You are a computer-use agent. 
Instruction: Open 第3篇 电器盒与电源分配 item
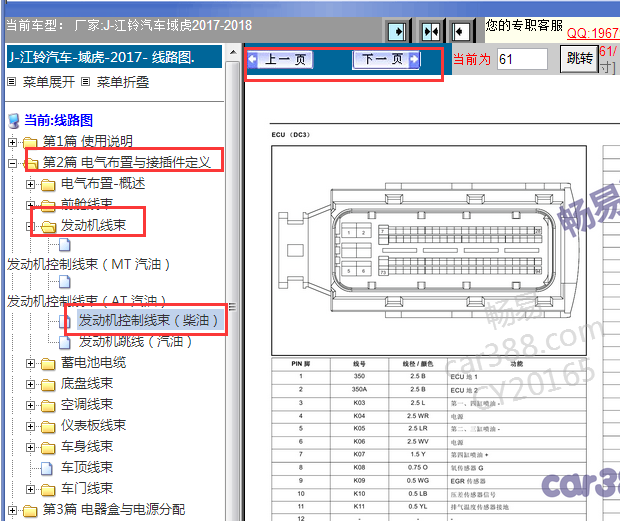click(x=114, y=509)
